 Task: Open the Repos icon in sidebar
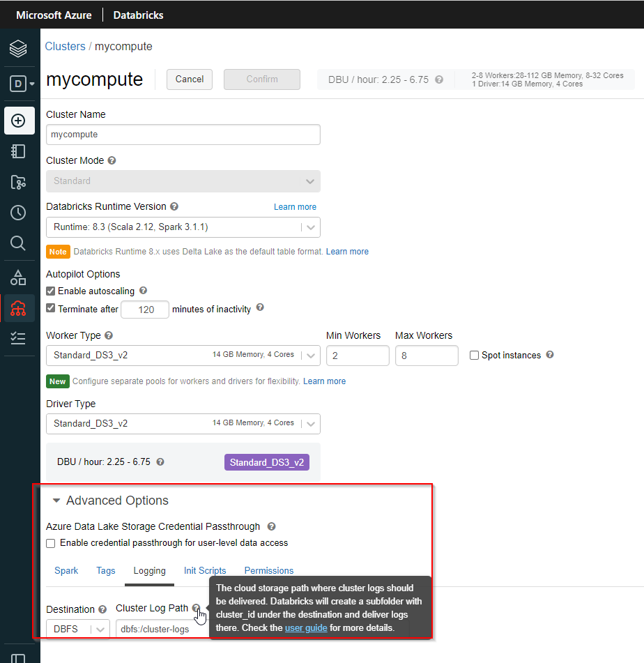point(18,182)
